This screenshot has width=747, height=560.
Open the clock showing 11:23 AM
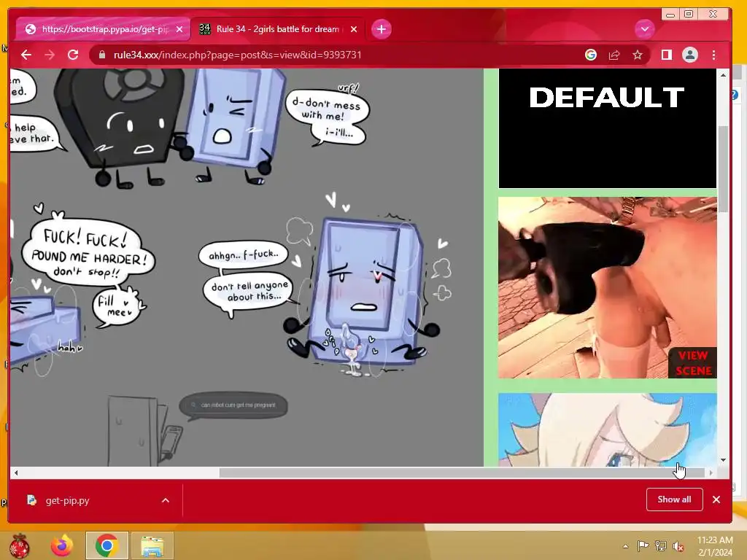coord(715,546)
